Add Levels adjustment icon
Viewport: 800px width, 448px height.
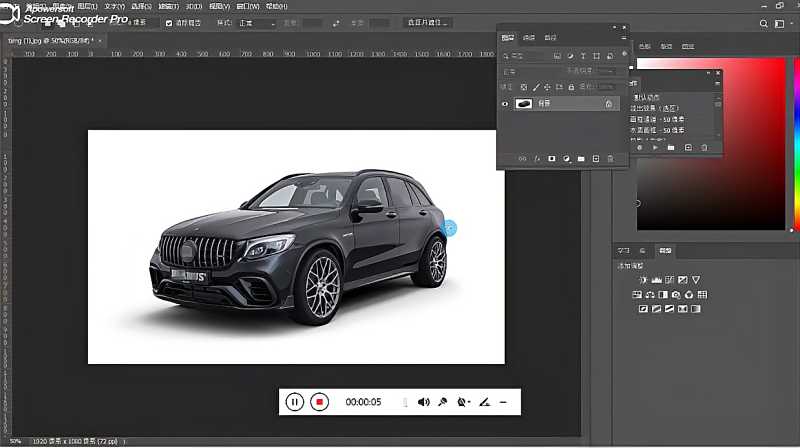click(657, 280)
